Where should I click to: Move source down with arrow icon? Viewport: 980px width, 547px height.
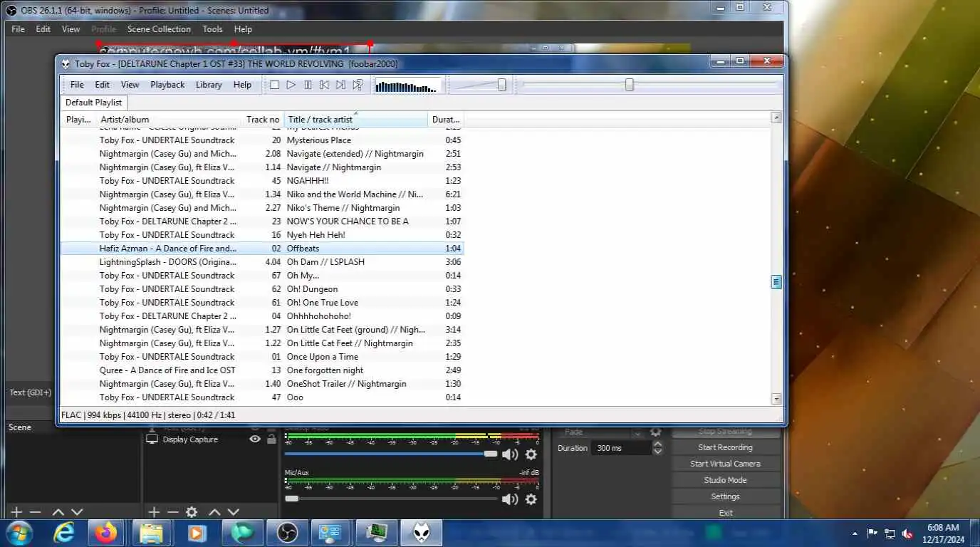(x=233, y=512)
